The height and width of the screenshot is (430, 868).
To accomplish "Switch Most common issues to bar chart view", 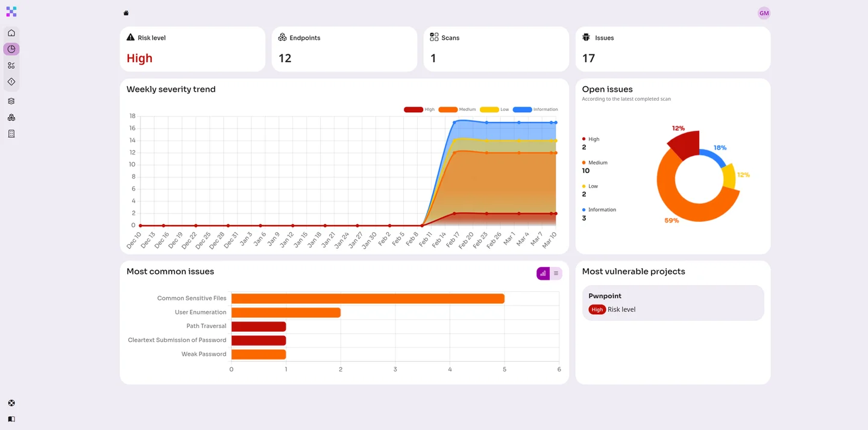I will pyautogui.click(x=542, y=273).
